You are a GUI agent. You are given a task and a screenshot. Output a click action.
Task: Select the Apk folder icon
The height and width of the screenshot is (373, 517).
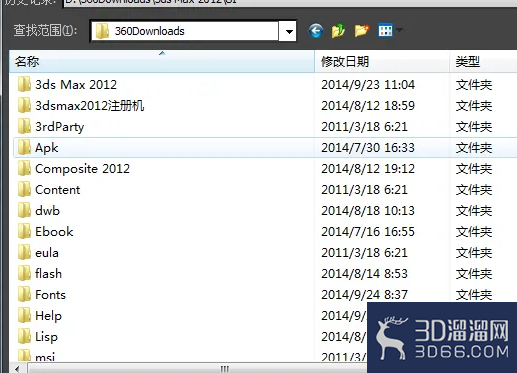tap(24, 147)
